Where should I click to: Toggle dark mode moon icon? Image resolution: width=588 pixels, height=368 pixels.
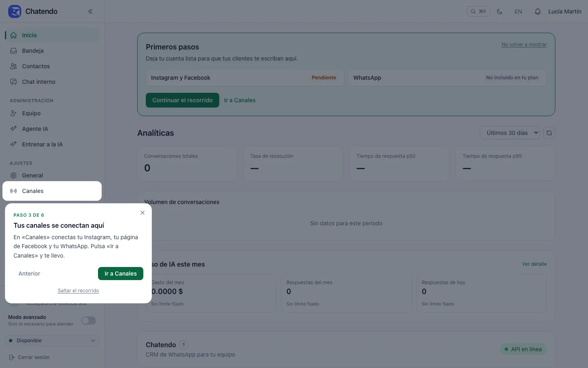pyautogui.click(x=499, y=11)
